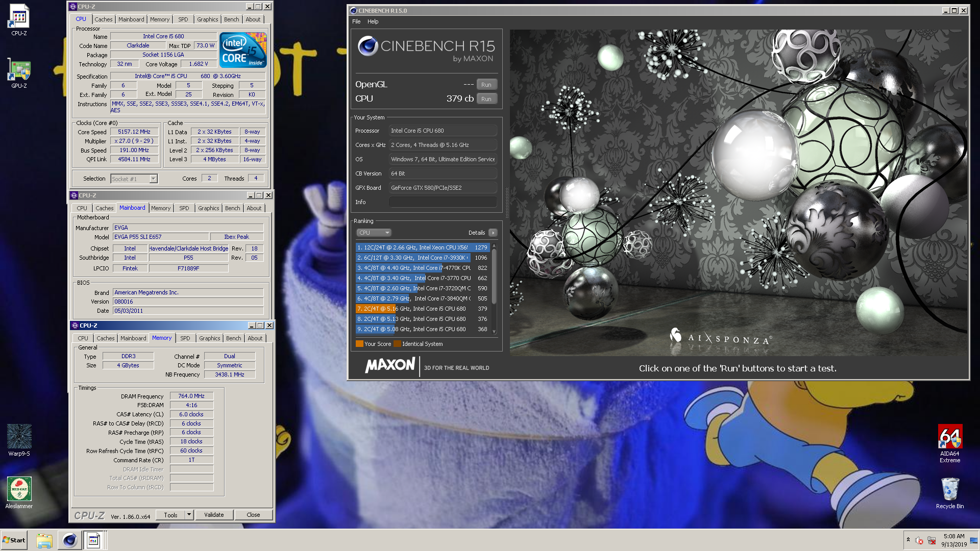This screenshot has width=980, height=551.
Task: Click the rendered spheres image in Cinebench
Action: 738,192
